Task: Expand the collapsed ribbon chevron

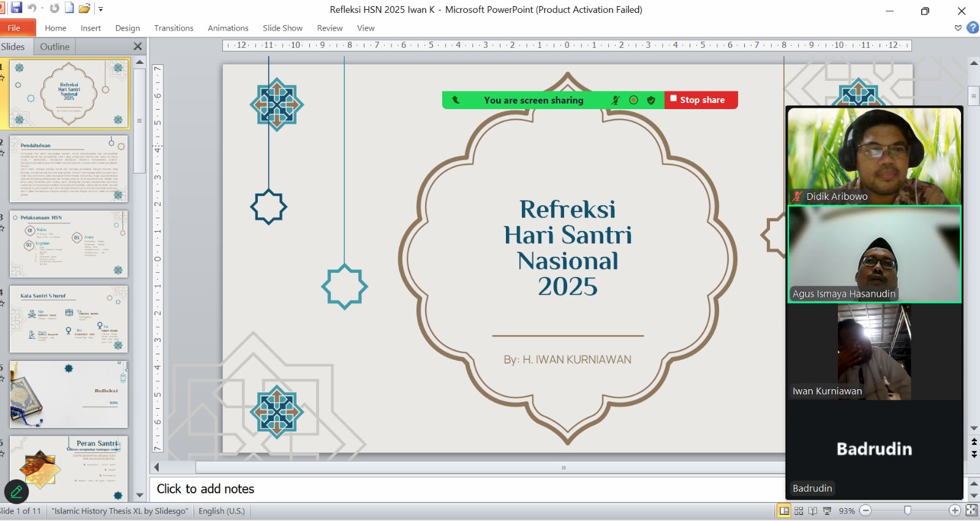Action: click(x=958, y=28)
